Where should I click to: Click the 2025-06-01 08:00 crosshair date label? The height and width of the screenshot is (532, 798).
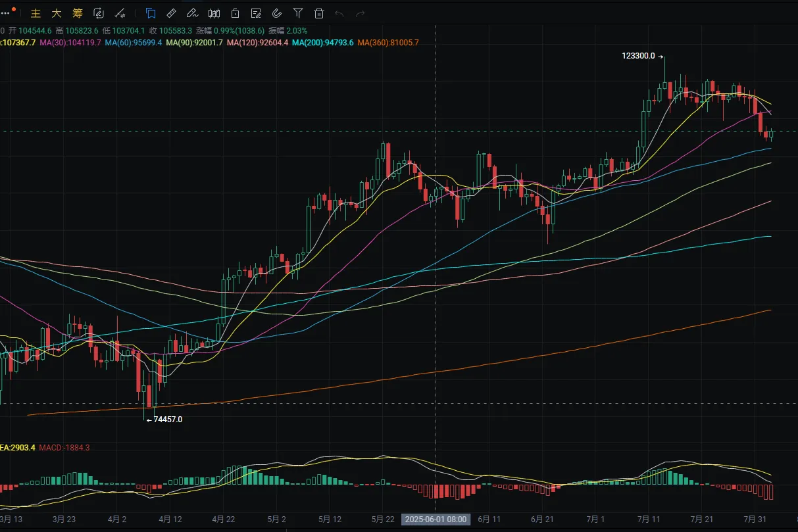[436, 520]
